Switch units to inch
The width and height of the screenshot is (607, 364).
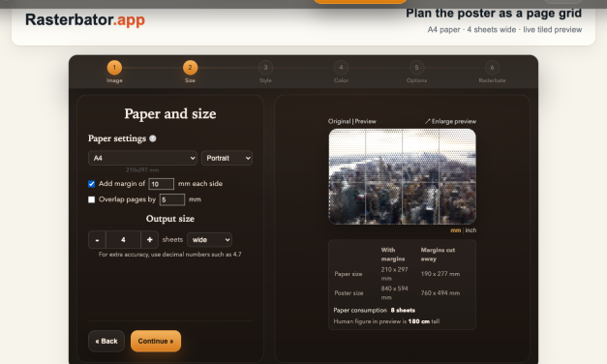coord(470,230)
